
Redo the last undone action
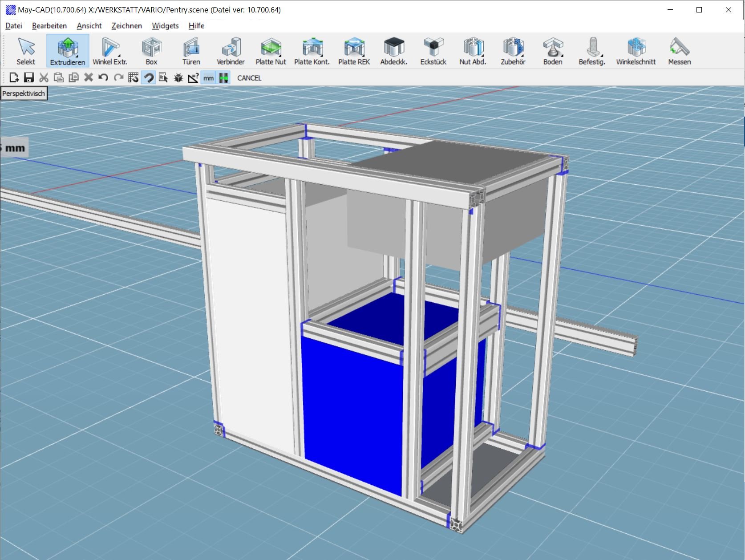(118, 78)
